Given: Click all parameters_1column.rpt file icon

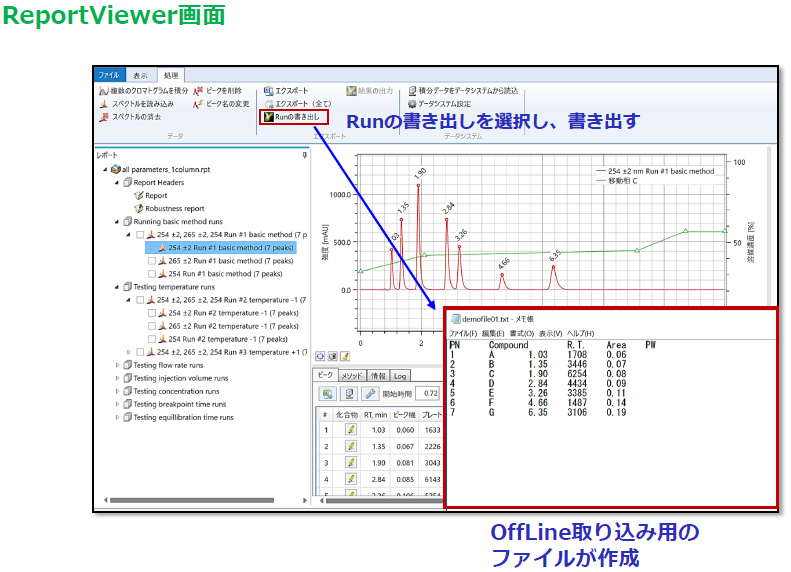Looking at the screenshot, I should [116, 169].
